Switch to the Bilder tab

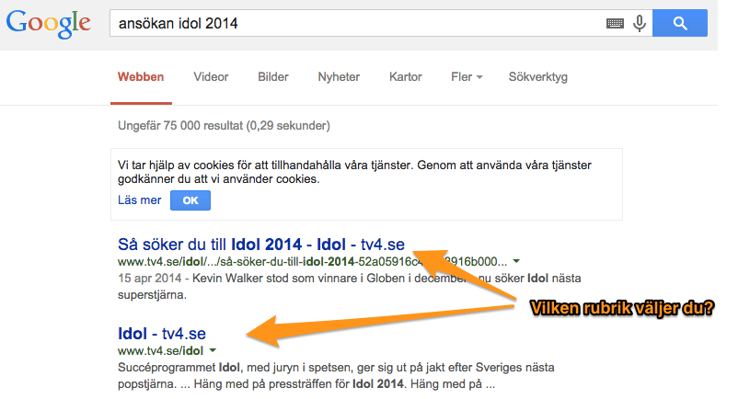273,77
